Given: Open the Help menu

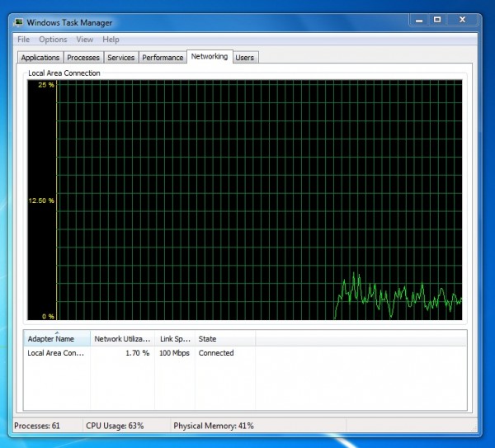Looking at the screenshot, I should point(111,40).
